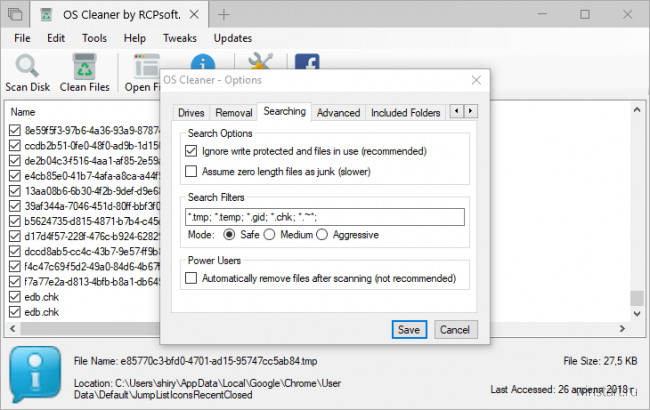Uncheck file f4c47c69-f5d2 in list
This screenshot has width=650, height=410.
[x=15, y=266]
